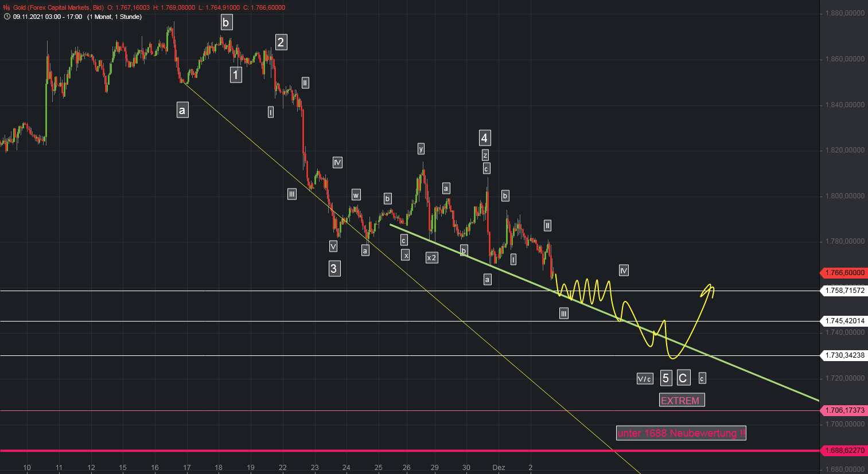Screen dimensions: 868x474
Task: Select the z wave label
Action: coord(485,155)
